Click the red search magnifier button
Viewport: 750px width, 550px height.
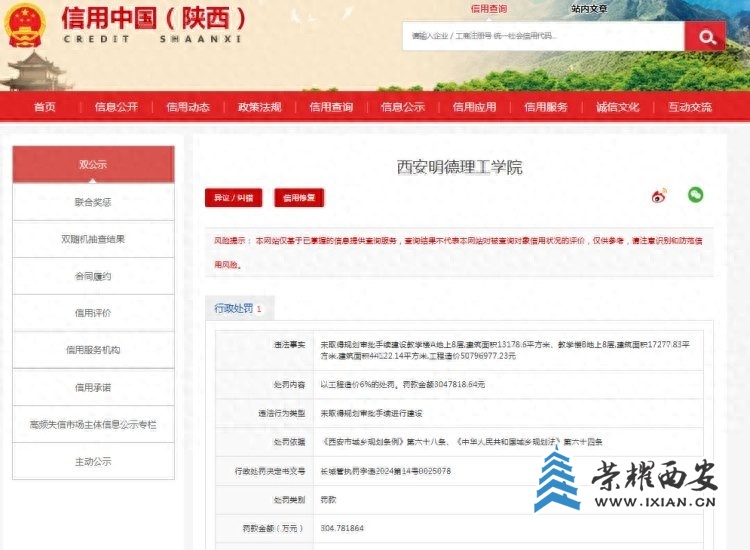click(705, 36)
